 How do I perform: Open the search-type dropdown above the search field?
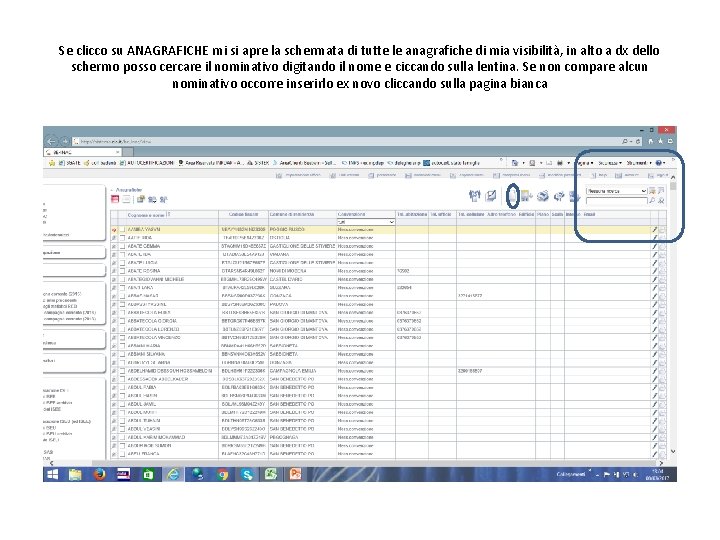point(616,191)
